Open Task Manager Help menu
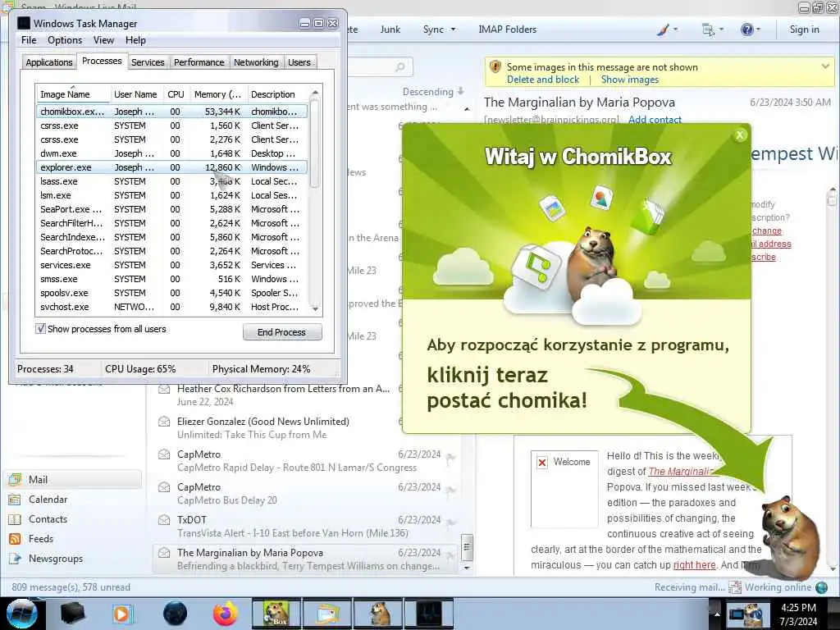 point(135,40)
